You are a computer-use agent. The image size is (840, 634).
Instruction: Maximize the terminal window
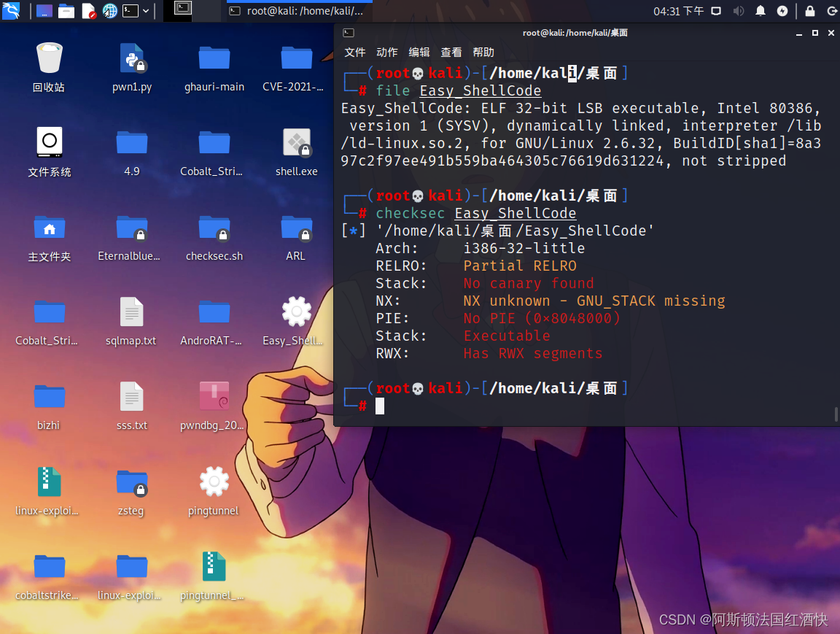tap(814, 34)
